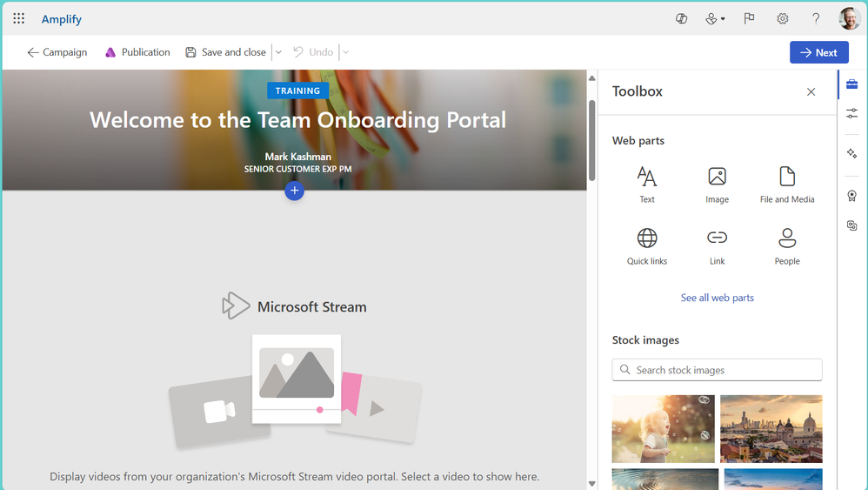868x490 pixels.
Task: Select the child with bubbles stock image
Action: pos(664,428)
